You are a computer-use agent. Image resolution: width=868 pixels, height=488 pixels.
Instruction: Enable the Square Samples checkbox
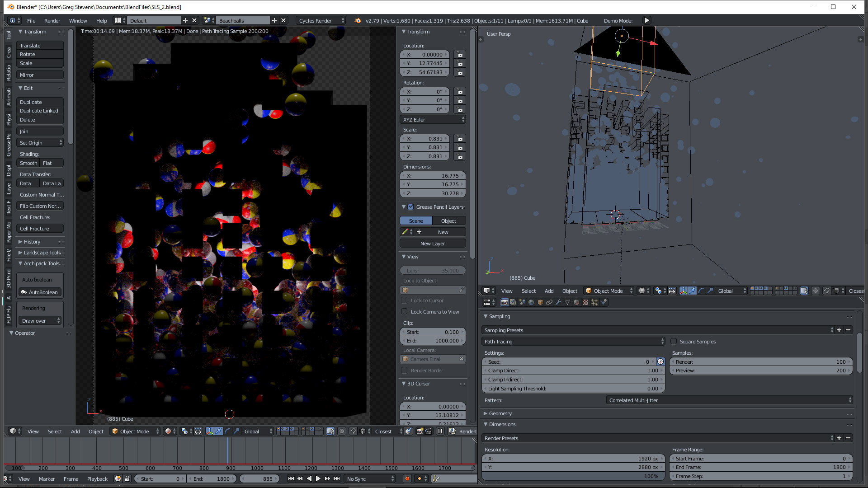(x=674, y=342)
